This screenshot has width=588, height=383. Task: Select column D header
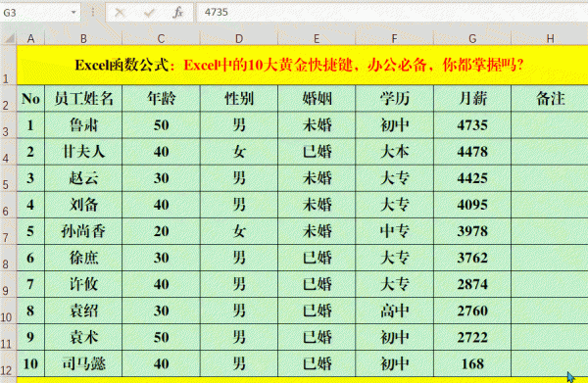pos(239,38)
